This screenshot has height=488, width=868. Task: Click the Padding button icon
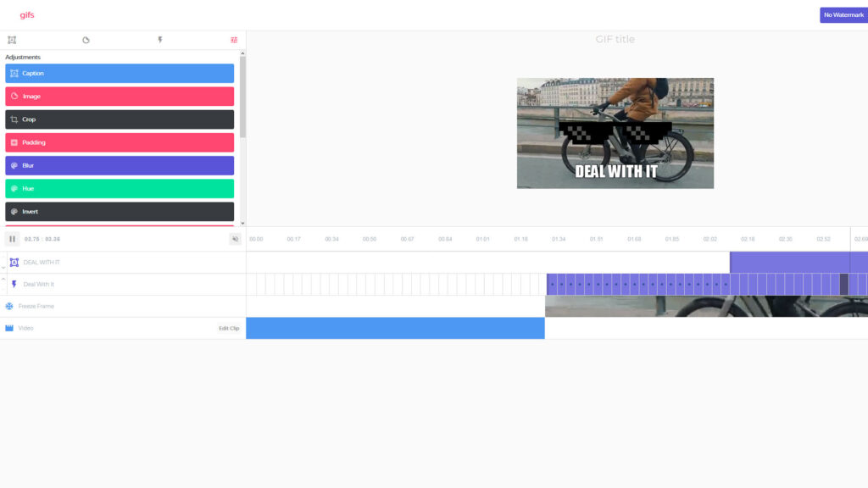click(14, 142)
